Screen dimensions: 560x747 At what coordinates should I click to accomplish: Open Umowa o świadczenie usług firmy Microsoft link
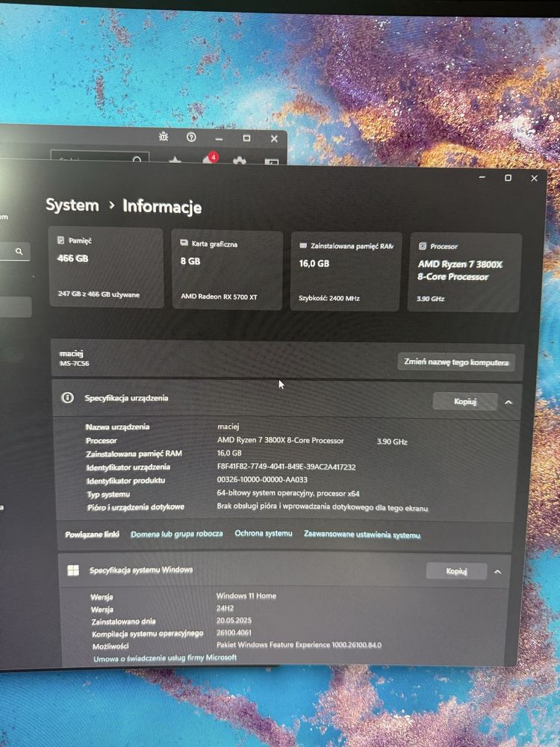click(x=165, y=658)
